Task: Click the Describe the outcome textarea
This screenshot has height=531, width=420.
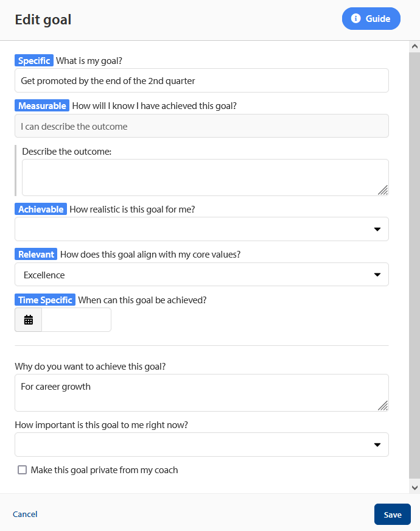Action: (x=205, y=177)
